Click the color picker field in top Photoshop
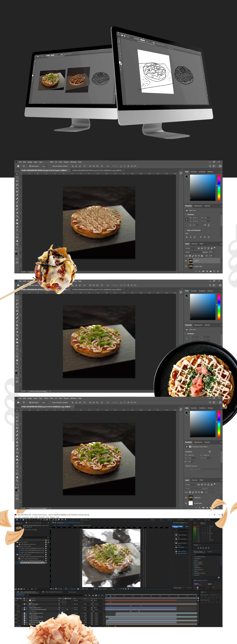Image resolution: width=237 pixels, height=644 pixels. (x=203, y=188)
